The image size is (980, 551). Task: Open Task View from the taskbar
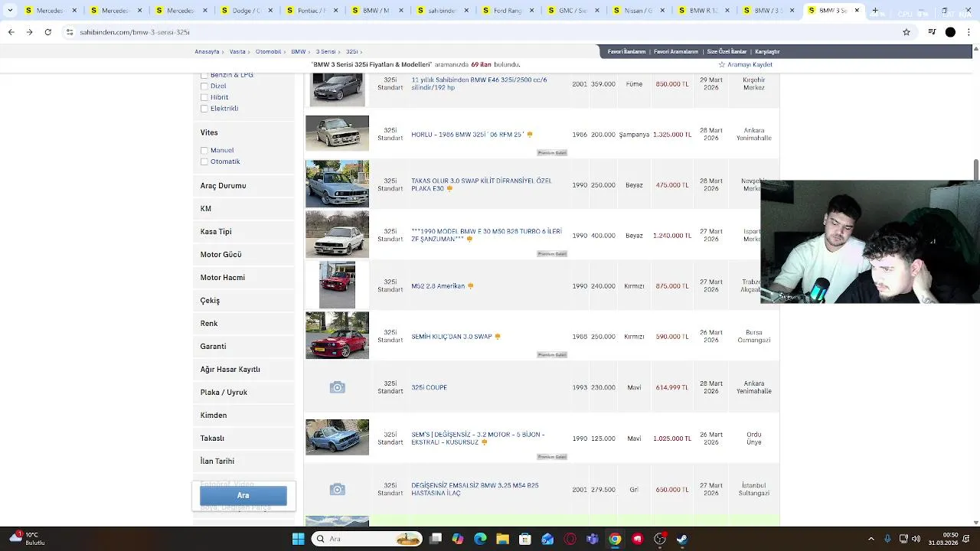click(436, 539)
